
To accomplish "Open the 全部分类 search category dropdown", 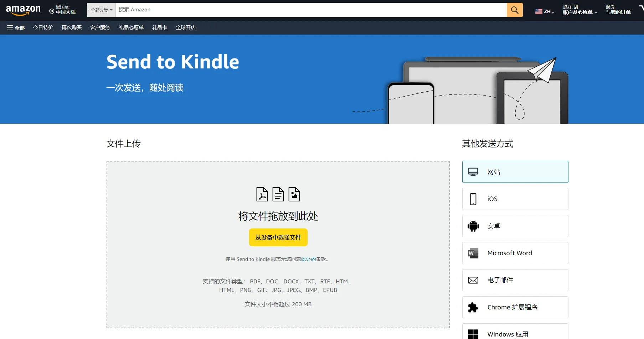I will point(101,10).
